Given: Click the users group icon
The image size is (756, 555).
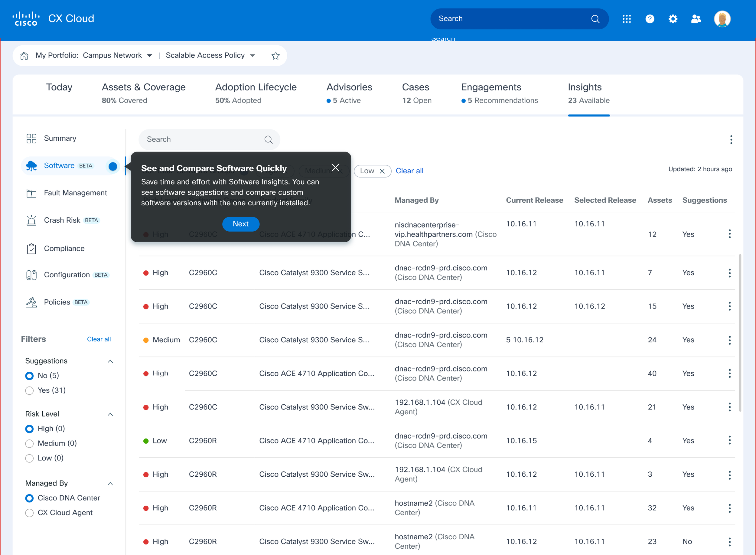Looking at the screenshot, I should (x=696, y=19).
